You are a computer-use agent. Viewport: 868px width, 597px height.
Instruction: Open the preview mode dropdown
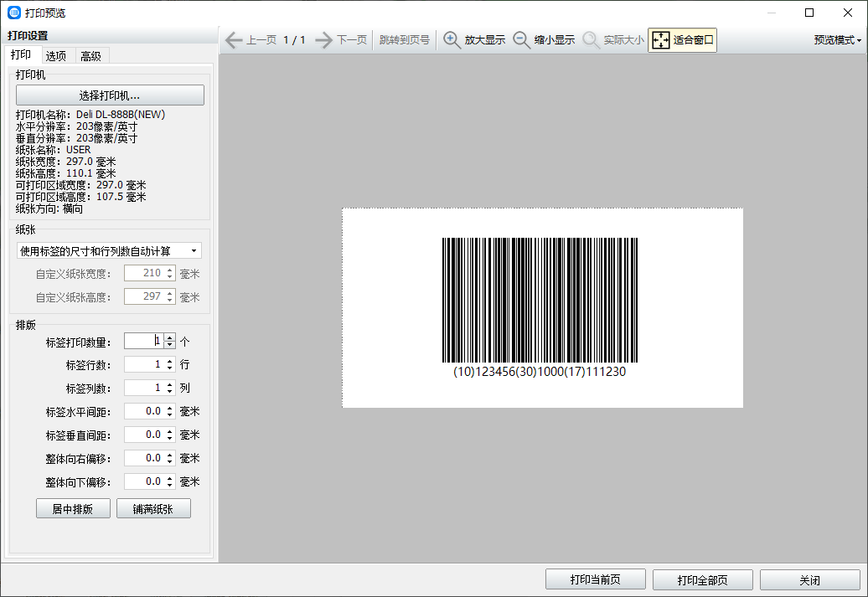[838, 40]
